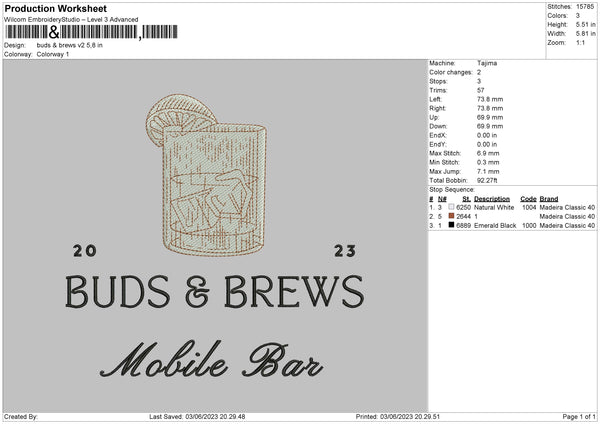The width and height of the screenshot is (600, 424).
Task: Click the Machine value 'Tajima'
Action: click(487, 63)
